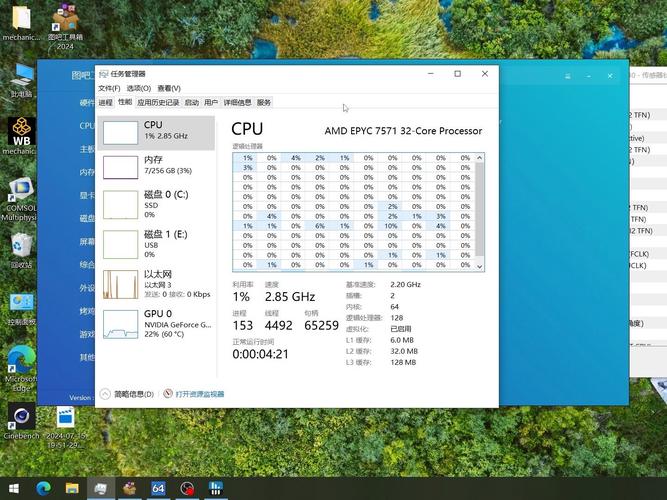The width and height of the screenshot is (667, 500).
Task: Click the resource monitor icon beside 打开资源监视器
Action: 168,394
